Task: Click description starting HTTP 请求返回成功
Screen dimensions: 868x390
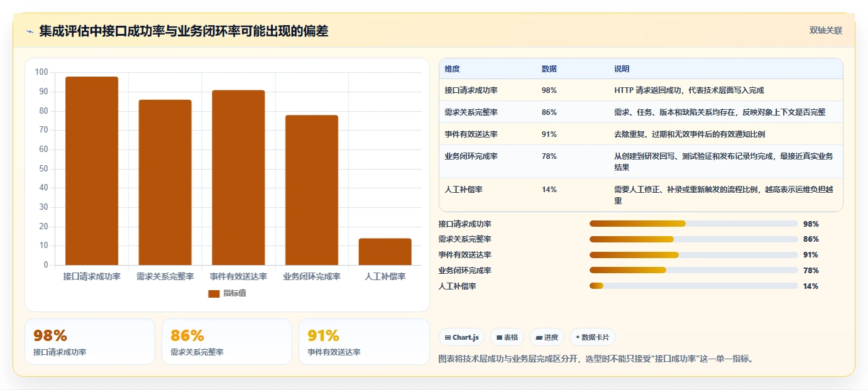Action: click(x=689, y=90)
